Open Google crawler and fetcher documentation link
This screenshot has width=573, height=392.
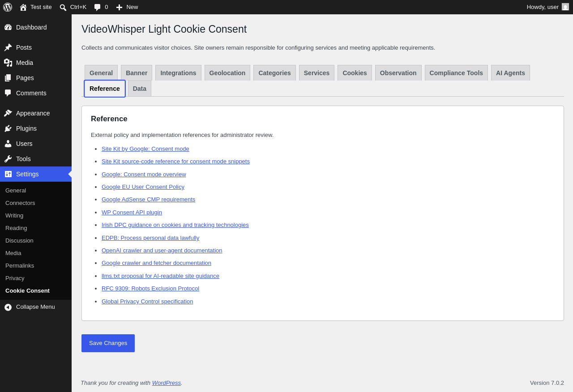coord(156,263)
